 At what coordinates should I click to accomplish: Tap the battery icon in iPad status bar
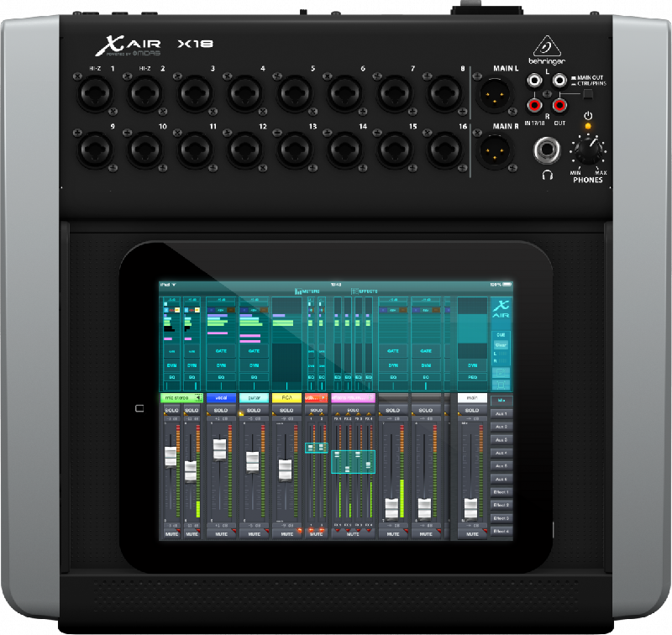click(507, 284)
